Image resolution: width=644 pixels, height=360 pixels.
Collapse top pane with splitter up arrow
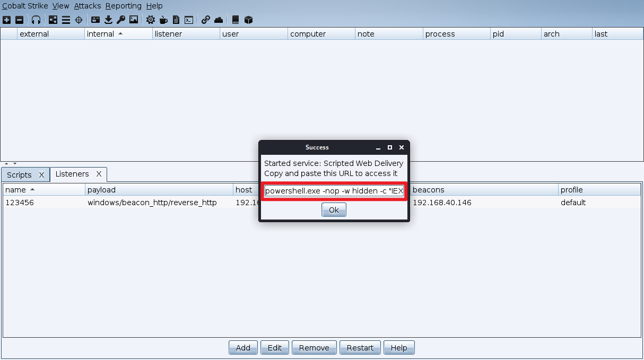click(x=7, y=164)
